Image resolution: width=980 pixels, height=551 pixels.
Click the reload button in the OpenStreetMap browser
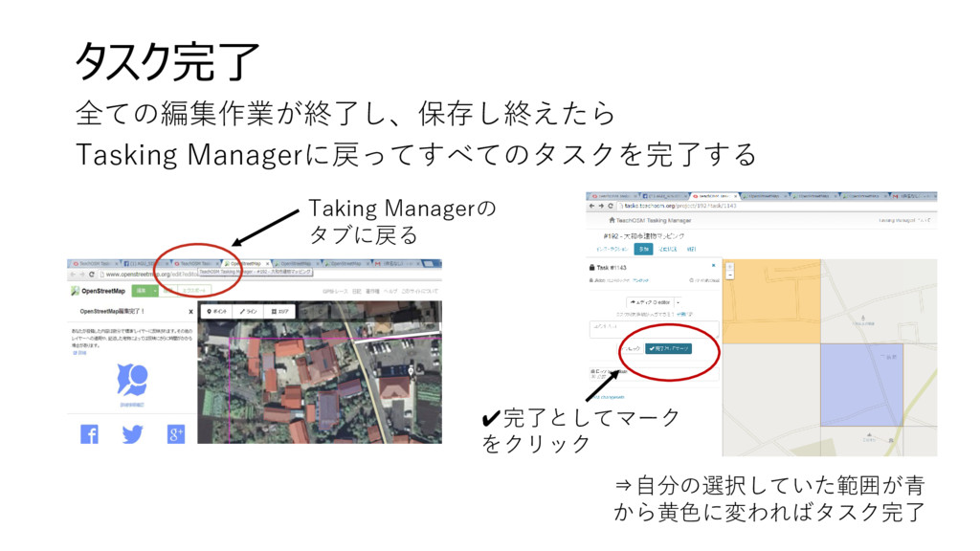tap(91, 275)
